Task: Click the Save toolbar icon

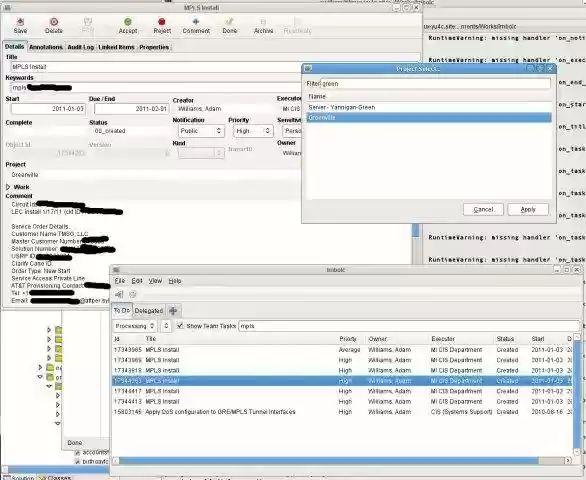Action: [x=20, y=22]
